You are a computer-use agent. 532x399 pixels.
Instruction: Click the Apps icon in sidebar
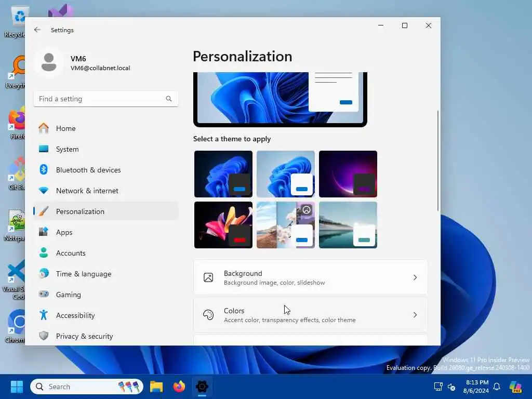(x=44, y=232)
